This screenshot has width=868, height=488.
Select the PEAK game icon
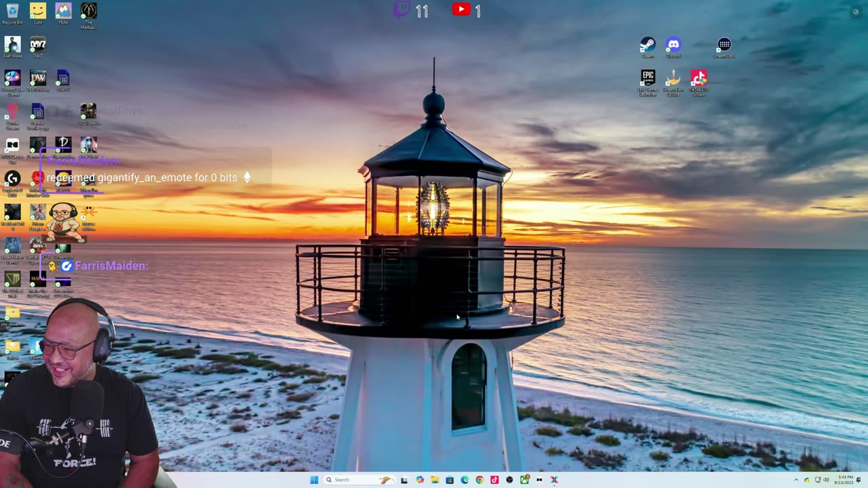tap(63, 14)
